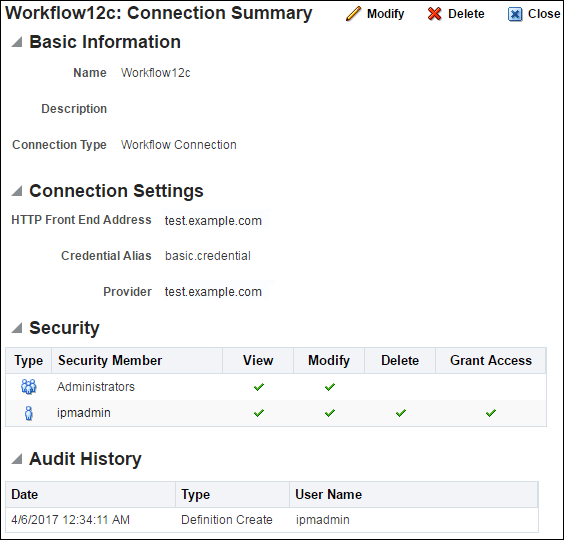This screenshot has width=564, height=540.
Task: Click the Modify button label
Action: [x=385, y=14]
